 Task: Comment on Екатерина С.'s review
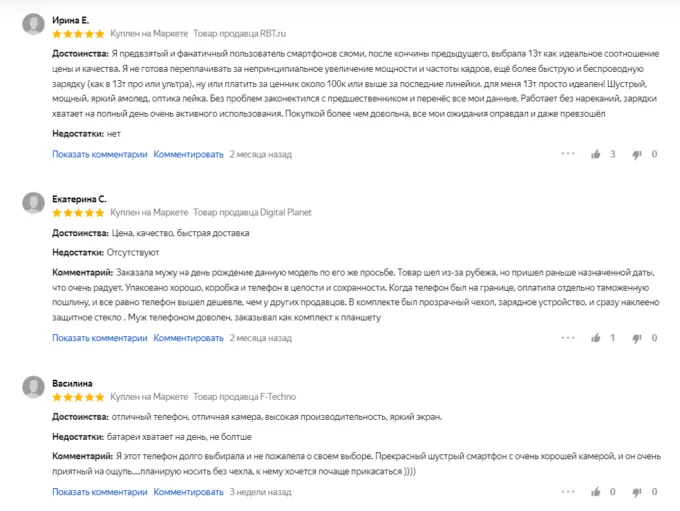(189, 338)
